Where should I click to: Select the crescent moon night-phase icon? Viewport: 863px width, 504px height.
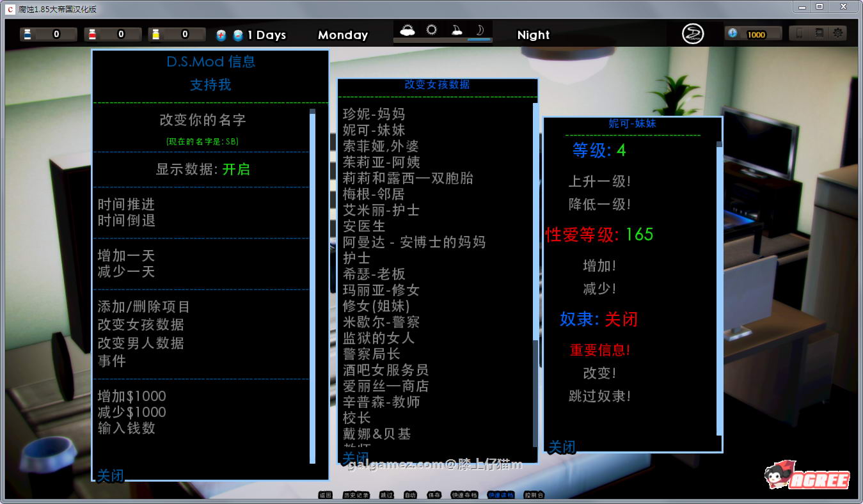tap(480, 29)
